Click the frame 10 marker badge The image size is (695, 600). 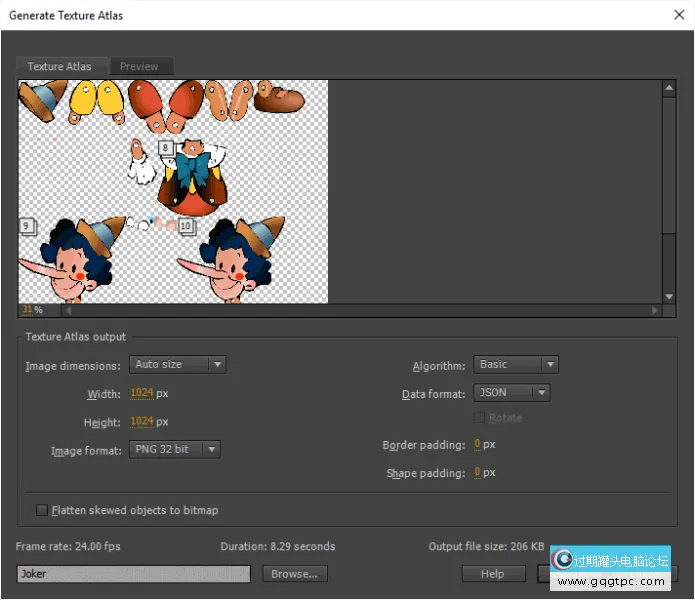[x=185, y=227]
